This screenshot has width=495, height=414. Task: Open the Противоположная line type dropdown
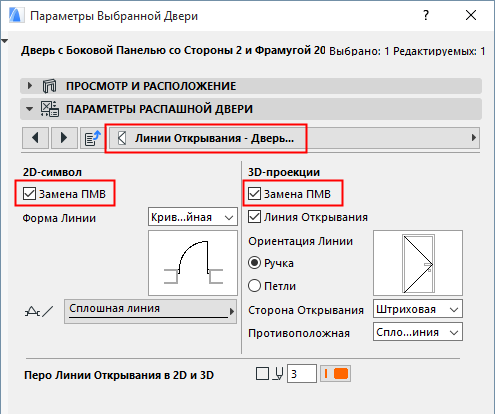tap(418, 332)
